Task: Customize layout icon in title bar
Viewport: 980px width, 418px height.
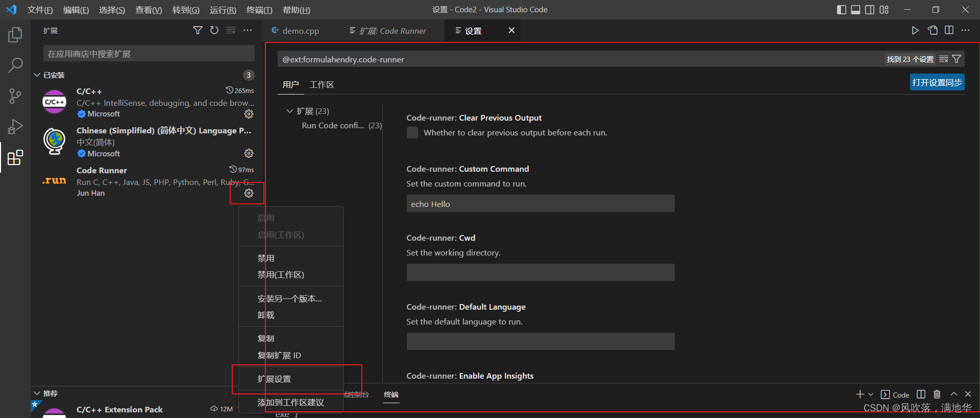Action: coord(884,10)
